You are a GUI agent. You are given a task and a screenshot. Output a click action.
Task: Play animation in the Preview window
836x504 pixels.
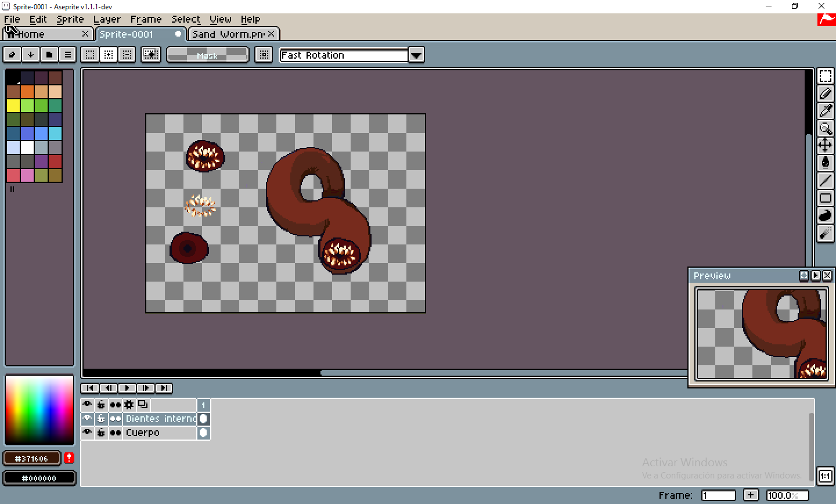816,276
